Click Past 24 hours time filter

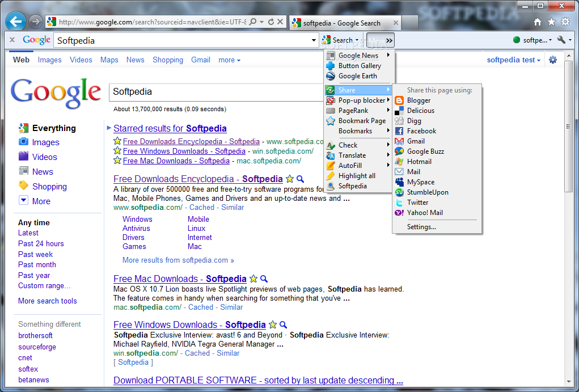click(41, 244)
